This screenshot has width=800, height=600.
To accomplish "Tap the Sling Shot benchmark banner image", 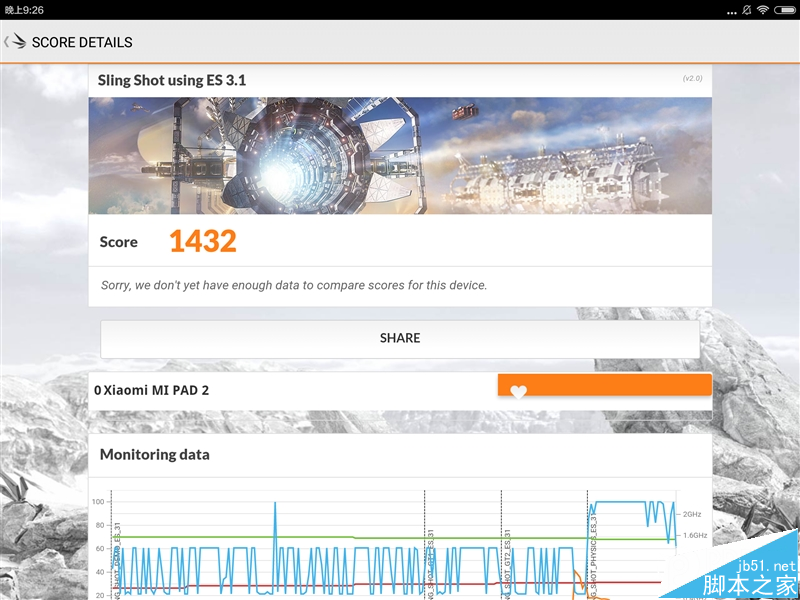I will click(x=400, y=155).
